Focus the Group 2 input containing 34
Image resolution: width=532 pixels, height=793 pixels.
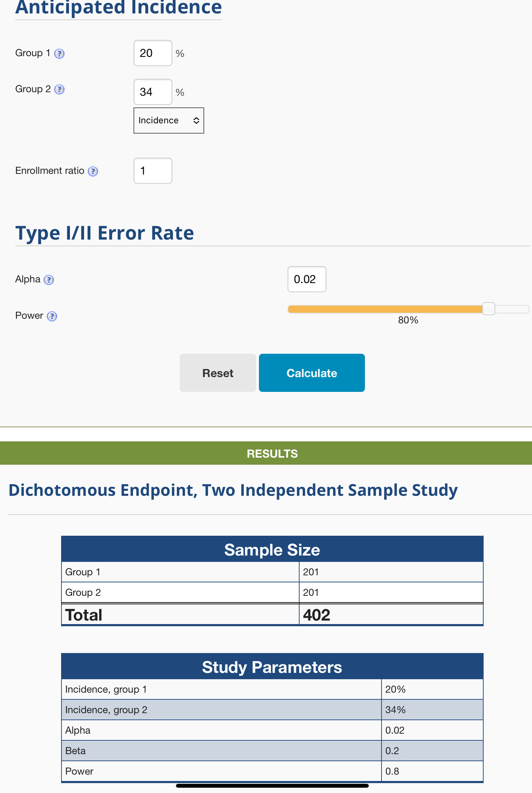pos(153,92)
